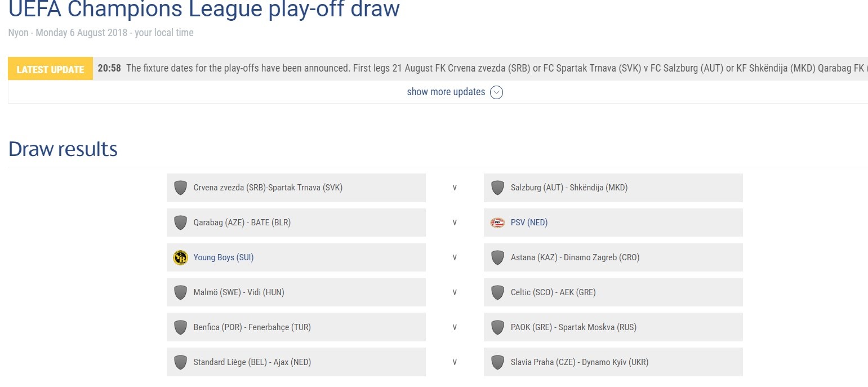The image size is (868, 387).
Task: Expand updates with the circled chevron
Action: pyautogui.click(x=496, y=92)
